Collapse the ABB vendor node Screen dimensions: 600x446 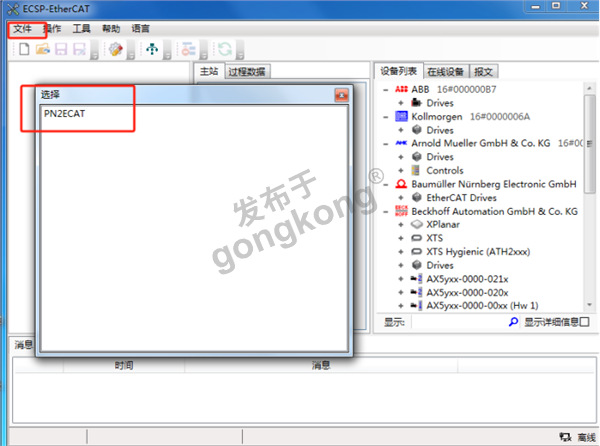386,90
